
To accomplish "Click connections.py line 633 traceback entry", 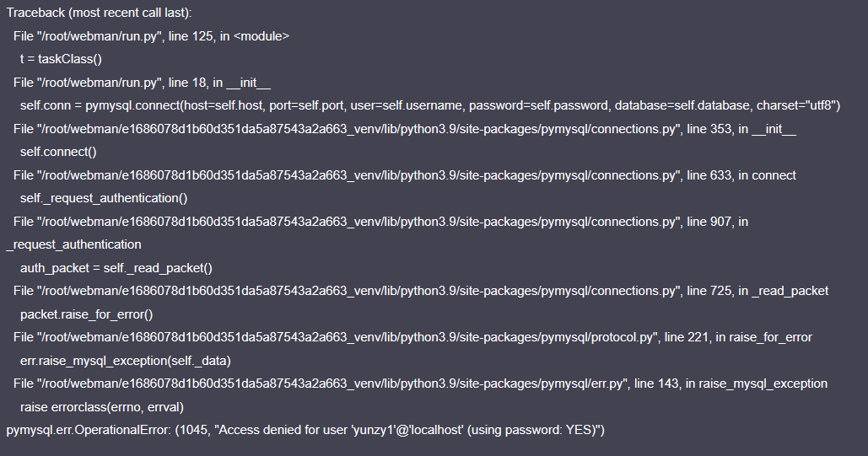I will point(405,175).
